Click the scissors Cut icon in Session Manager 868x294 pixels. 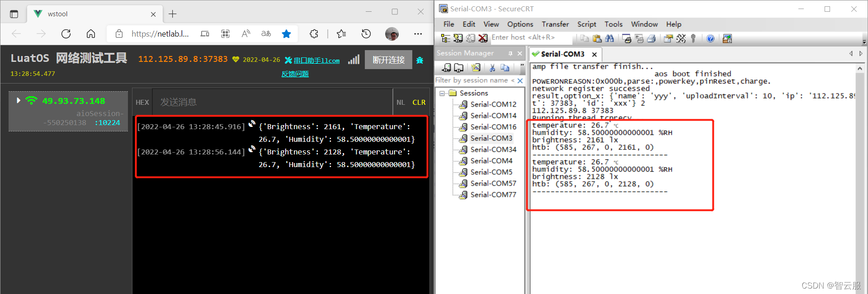492,68
